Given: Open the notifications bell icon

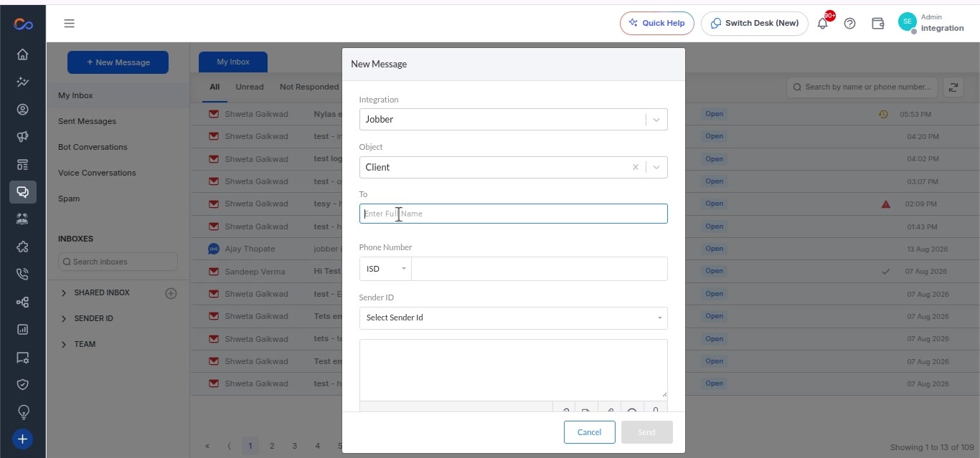Looking at the screenshot, I should (823, 24).
